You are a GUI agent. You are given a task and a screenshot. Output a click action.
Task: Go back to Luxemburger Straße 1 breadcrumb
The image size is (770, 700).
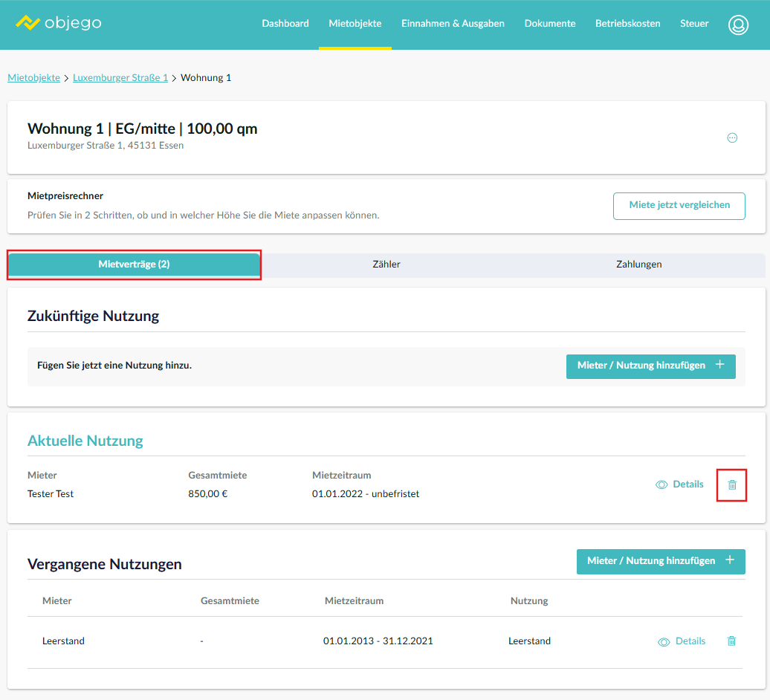[x=120, y=78]
